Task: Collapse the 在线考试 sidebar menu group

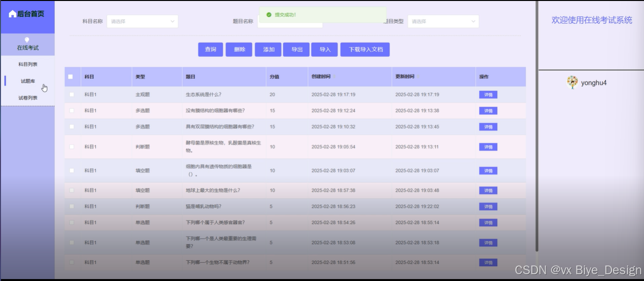Action: 28,47
